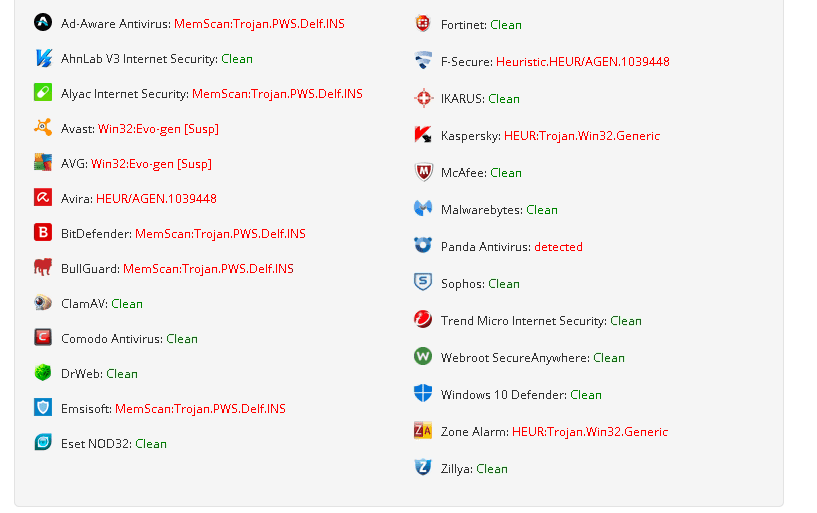Click the Sophos 'Clean' result text
This screenshot has width=817, height=513.
click(x=504, y=284)
